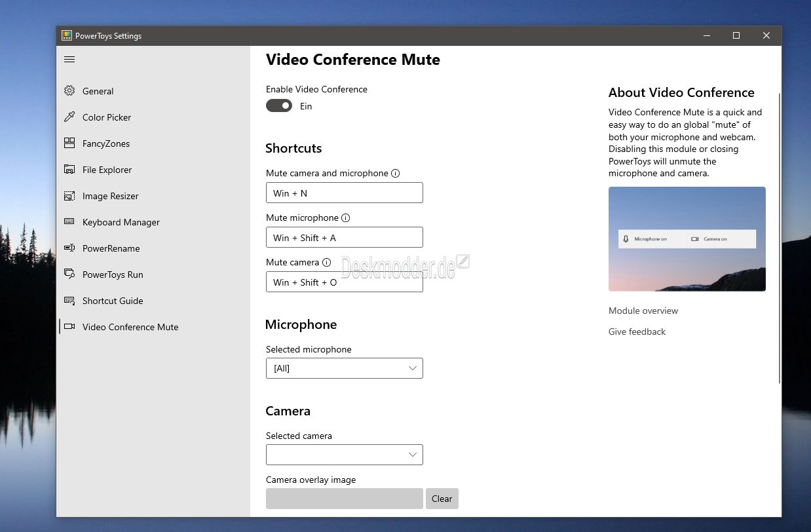Click the PowerRename icon
The height and width of the screenshot is (532, 811).
pyautogui.click(x=69, y=248)
